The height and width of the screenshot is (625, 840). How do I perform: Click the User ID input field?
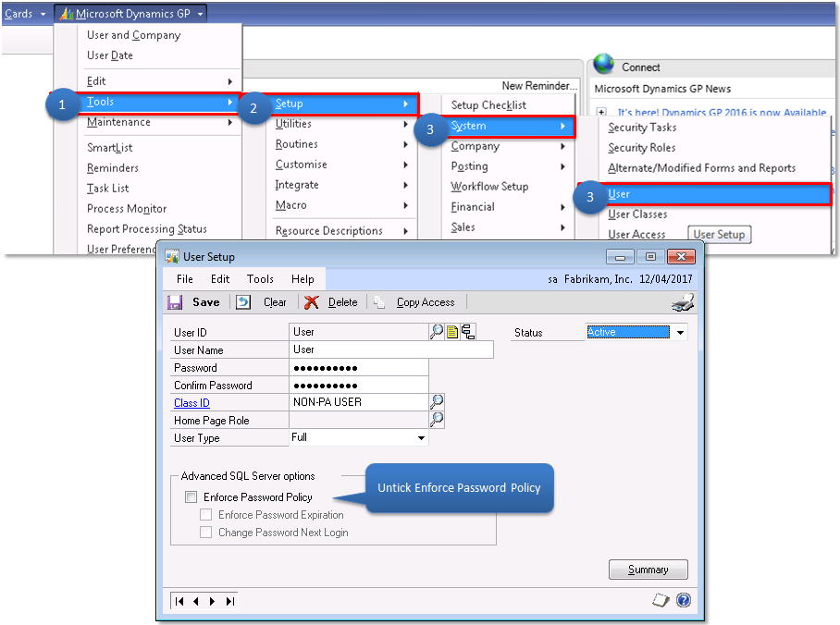(359, 332)
